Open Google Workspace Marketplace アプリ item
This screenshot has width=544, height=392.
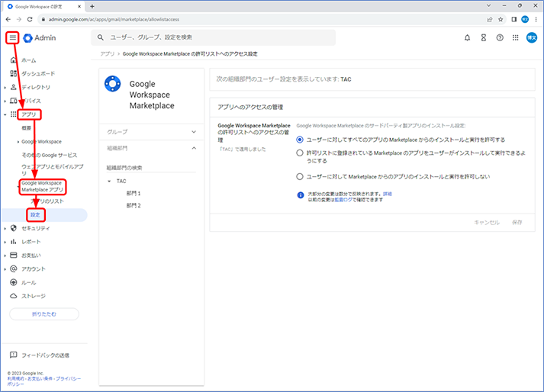pyautogui.click(x=42, y=186)
